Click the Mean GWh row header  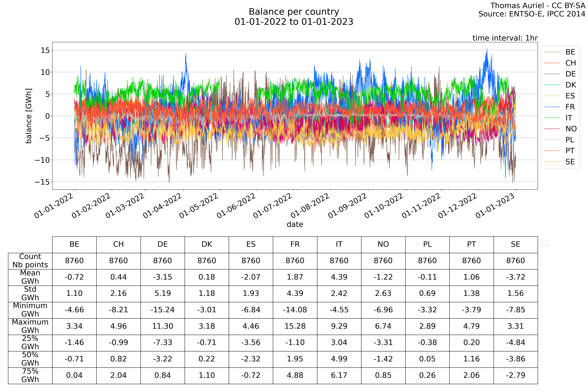click(30, 277)
